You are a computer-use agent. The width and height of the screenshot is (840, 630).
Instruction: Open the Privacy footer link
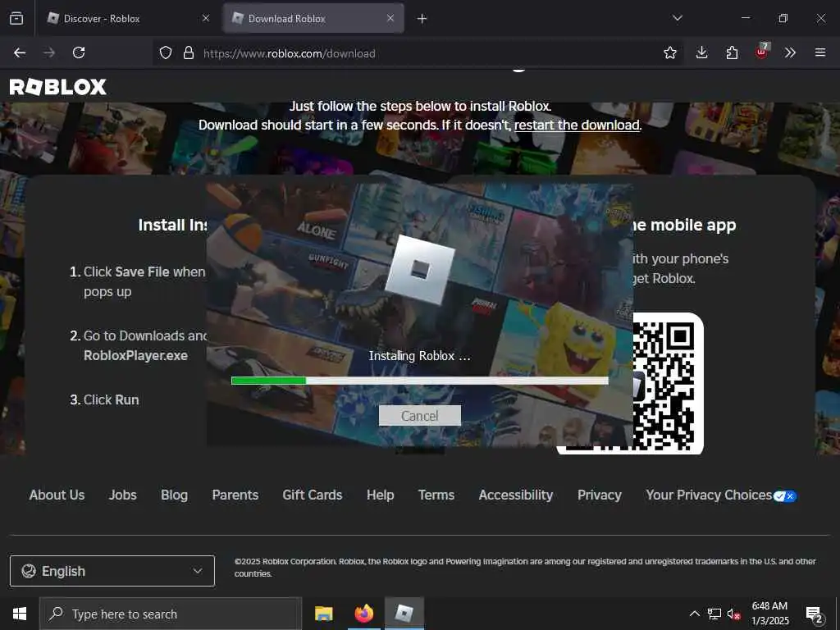pos(600,495)
